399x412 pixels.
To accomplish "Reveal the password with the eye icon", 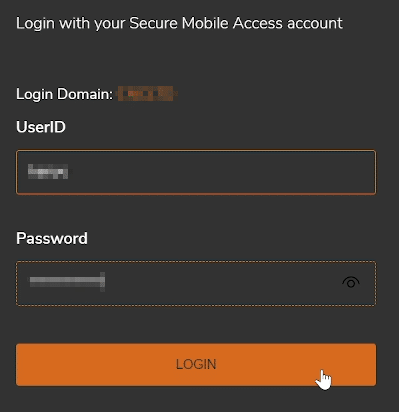I will click(351, 283).
